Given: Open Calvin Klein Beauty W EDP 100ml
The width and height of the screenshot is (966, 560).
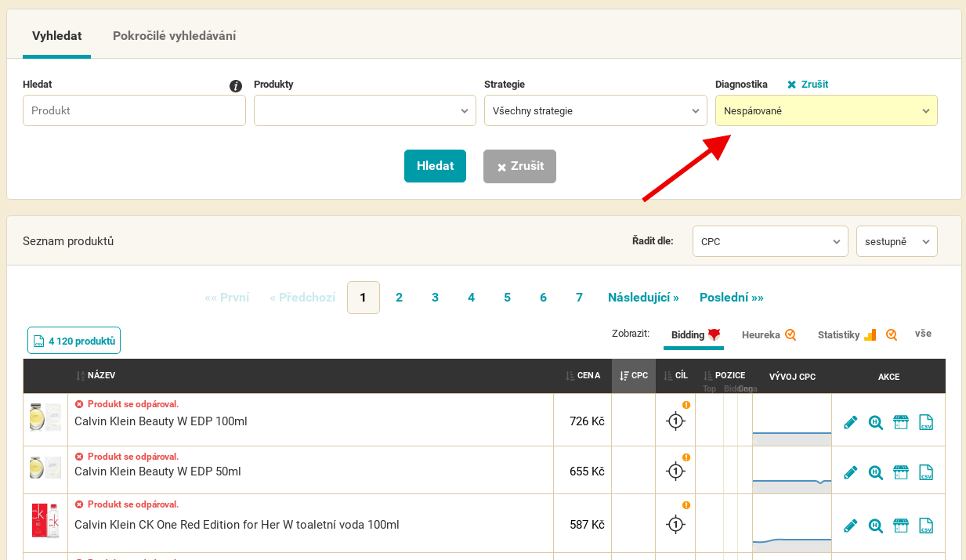Looking at the screenshot, I should 161,421.
